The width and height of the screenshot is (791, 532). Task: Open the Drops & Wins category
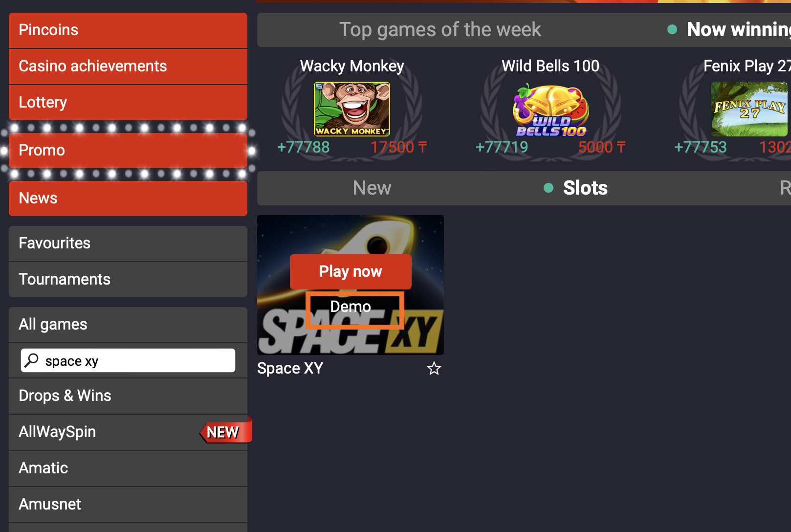pyautogui.click(x=128, y=396)
